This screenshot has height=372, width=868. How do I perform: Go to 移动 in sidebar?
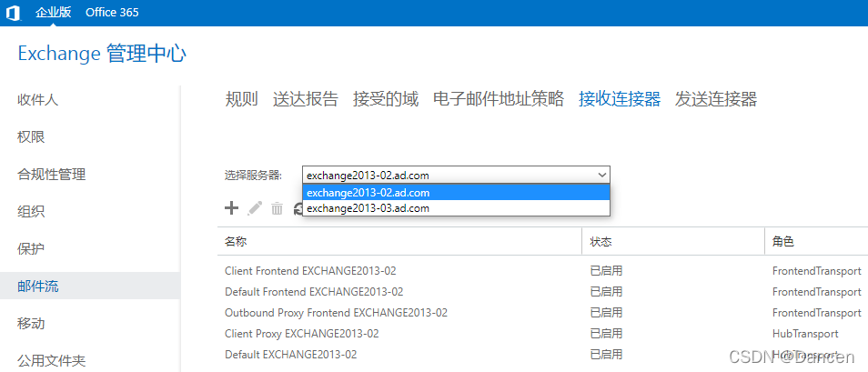[x=31, y=323]
